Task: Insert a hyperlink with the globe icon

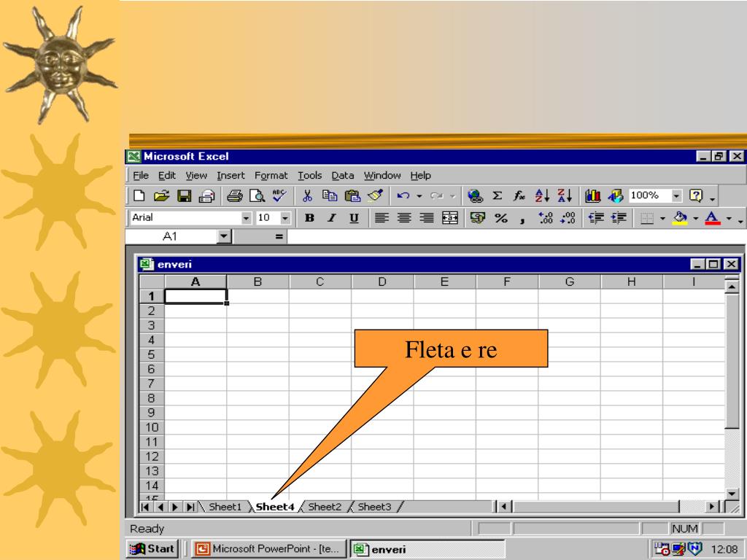Action: pos(475,195)
